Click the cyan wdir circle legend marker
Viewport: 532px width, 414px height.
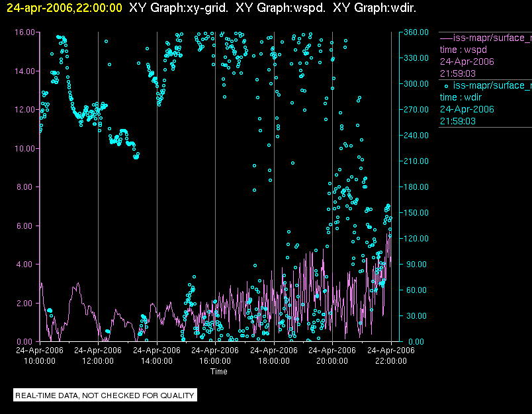pos(446,86)
